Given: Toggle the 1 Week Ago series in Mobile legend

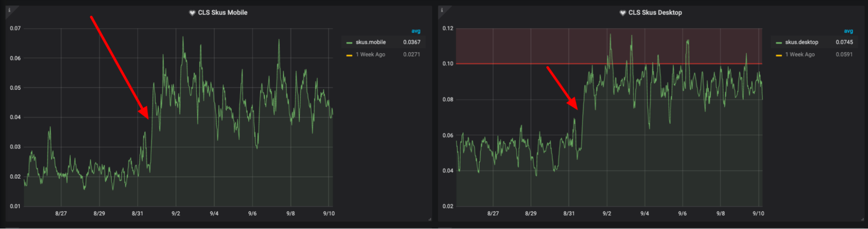Looking at the screenshot, I should (370, 54).
